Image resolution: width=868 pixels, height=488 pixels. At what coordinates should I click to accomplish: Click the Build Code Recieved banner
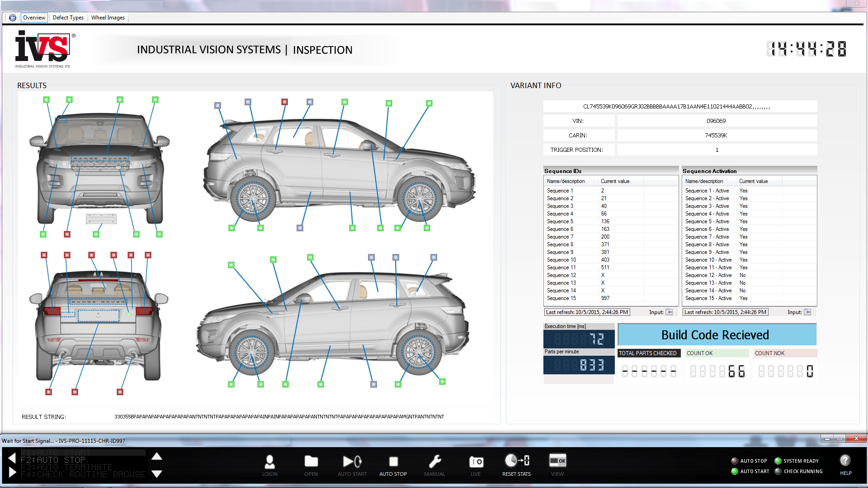(x=717, y=335)
